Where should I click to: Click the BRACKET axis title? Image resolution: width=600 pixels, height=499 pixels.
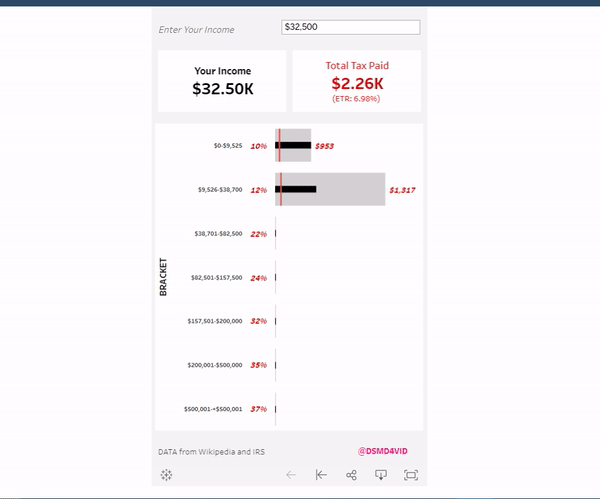click(x=163, y=277)
